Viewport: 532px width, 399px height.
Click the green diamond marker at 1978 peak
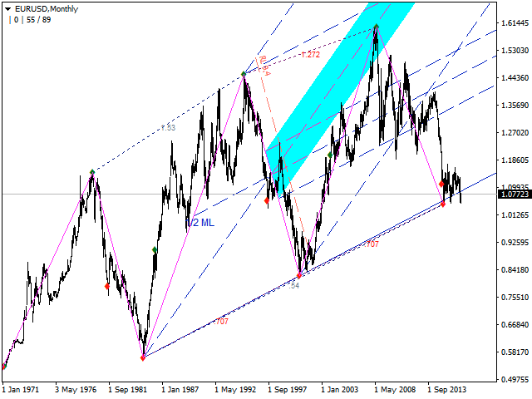pos(92,172)
